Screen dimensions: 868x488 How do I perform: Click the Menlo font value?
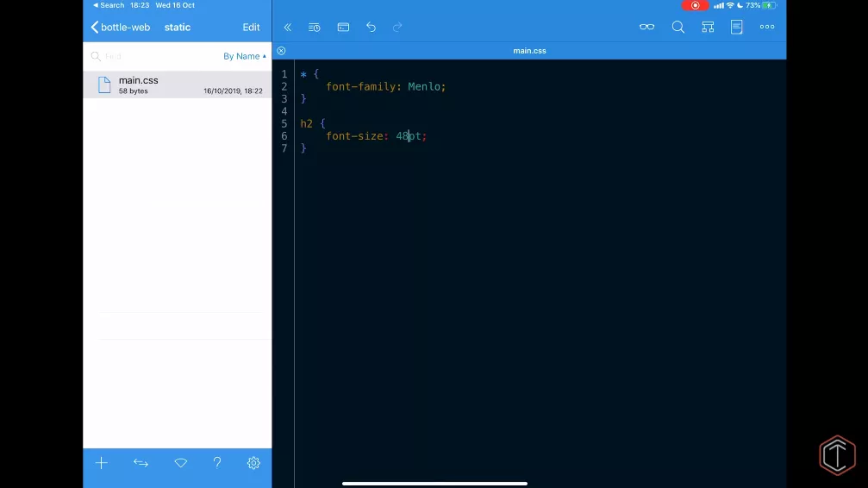[424, 86]
